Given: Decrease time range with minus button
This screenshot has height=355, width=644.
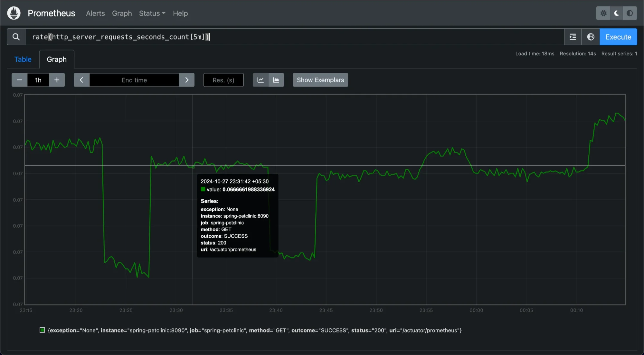Looking at the screenshot, I should [19, 80].
